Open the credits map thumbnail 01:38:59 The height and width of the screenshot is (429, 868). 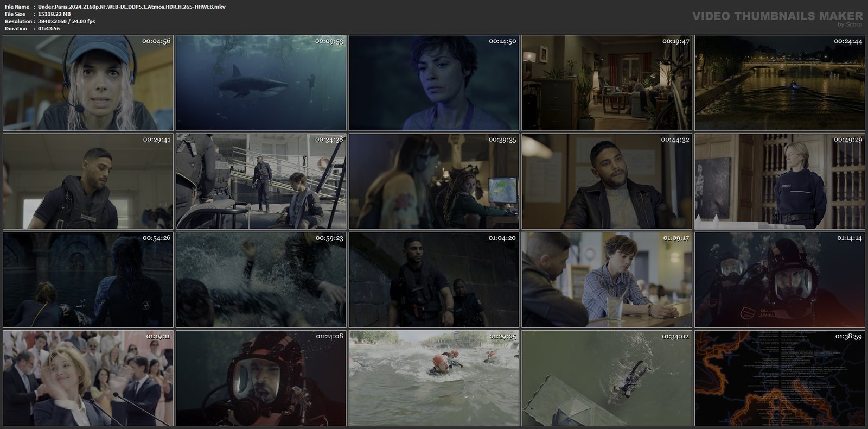[780, 378]
